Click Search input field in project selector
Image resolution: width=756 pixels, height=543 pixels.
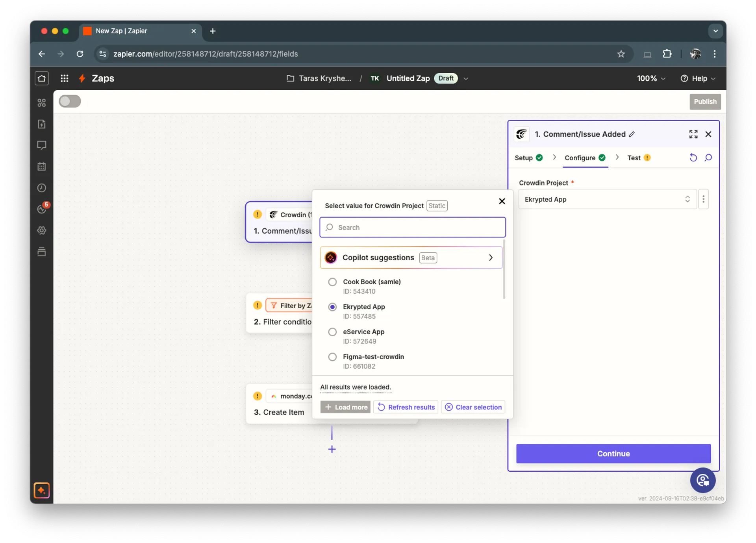tap(413, 227)
